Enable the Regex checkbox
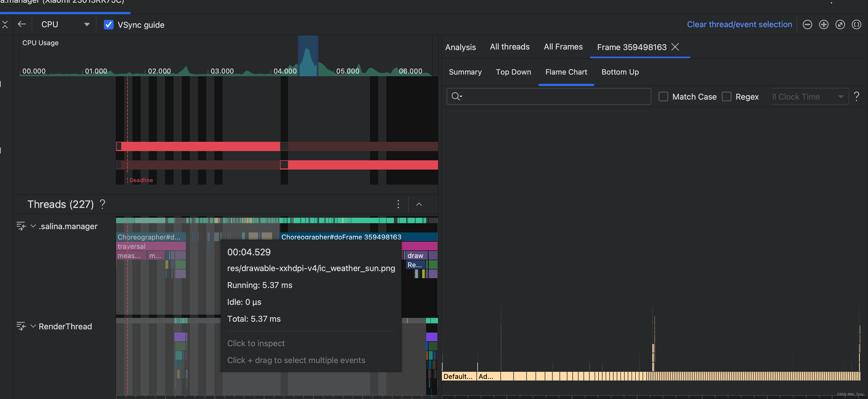Viewport: 868px width, 399px height. 727,97
